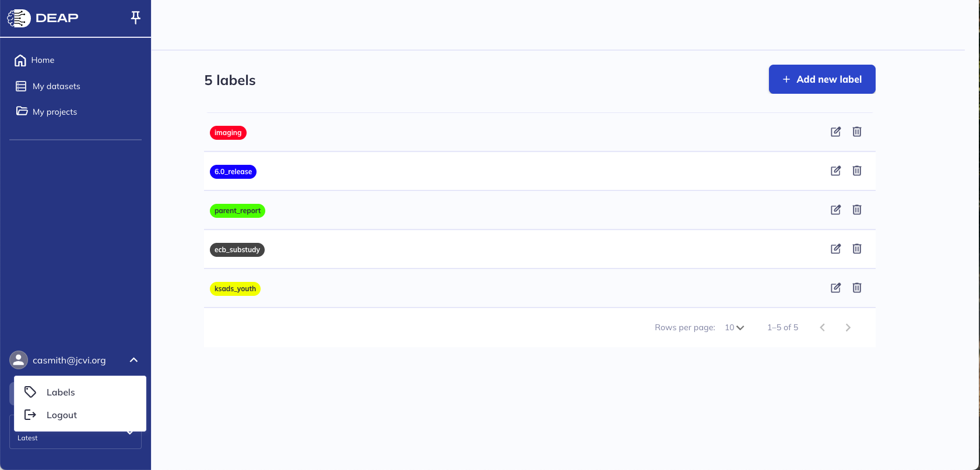Edit the ksads_youth label
The height and width of the screenshot is (470, 980).
[x=835, y=288]
